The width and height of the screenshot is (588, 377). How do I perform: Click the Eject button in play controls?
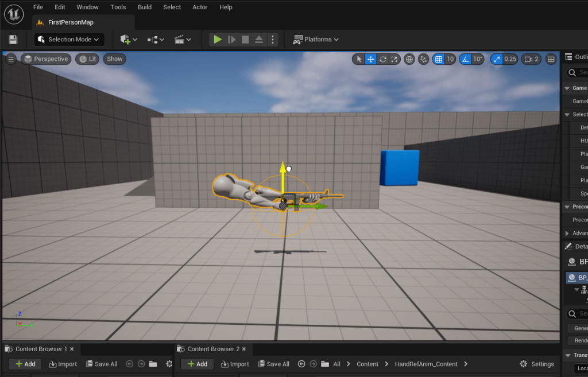[259, 40]
